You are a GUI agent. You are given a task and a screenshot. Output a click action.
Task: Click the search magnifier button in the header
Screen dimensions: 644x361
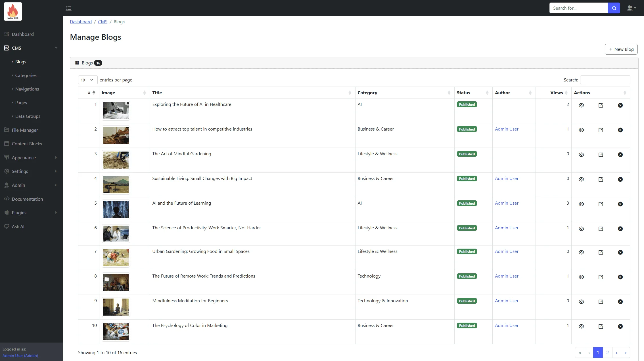614,8
